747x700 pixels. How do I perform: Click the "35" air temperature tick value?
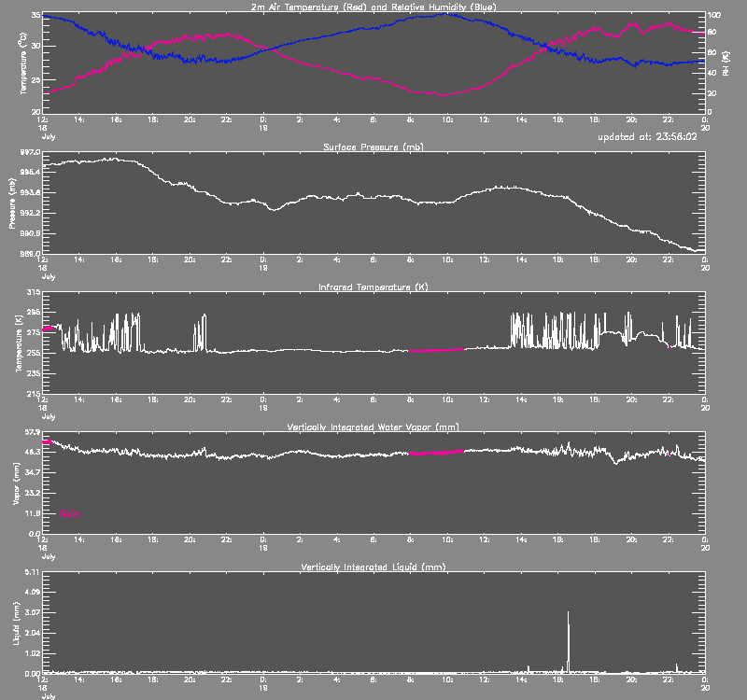pyautogui.click(x=35, y=15)
